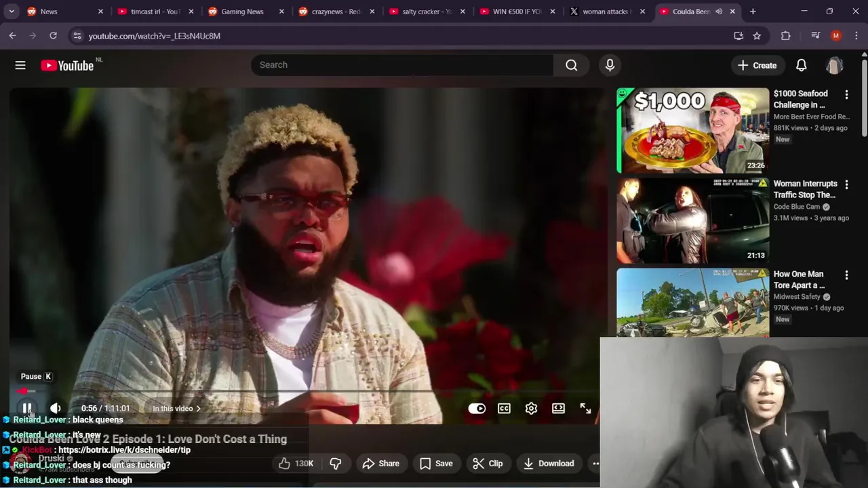Mute the video volume speaker icon

point(56,408)
